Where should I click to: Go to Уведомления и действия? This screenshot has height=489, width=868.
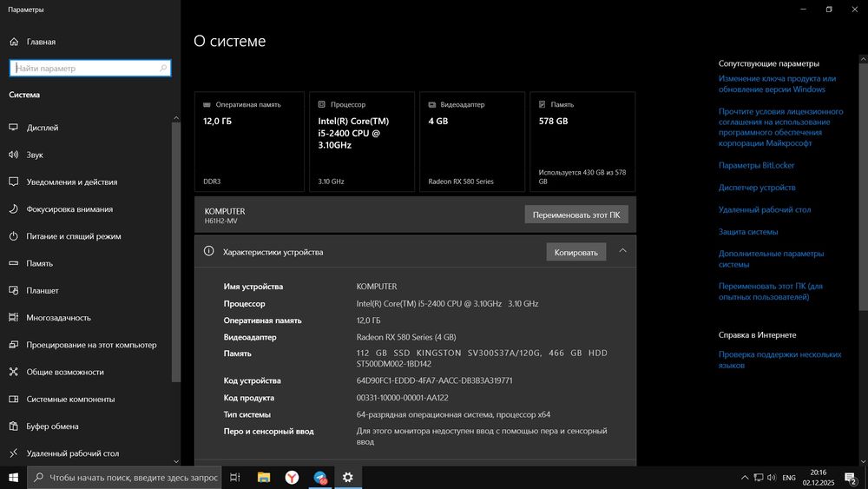point(71,182)
